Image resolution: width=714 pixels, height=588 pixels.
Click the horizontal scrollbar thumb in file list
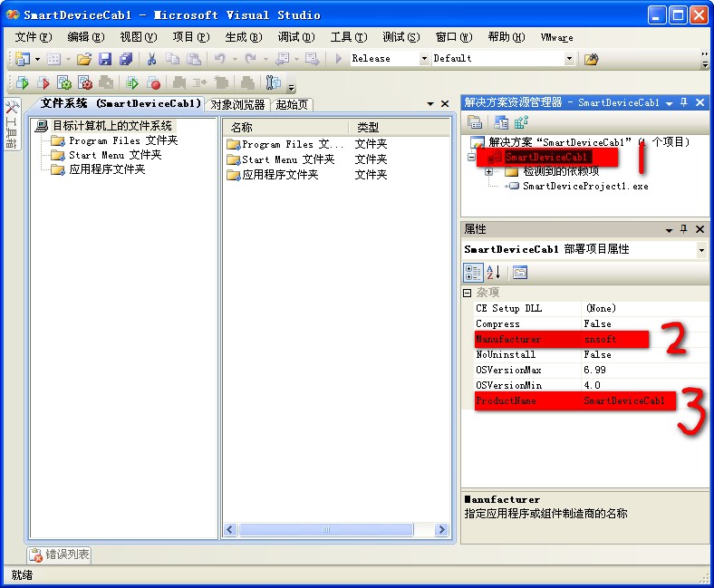(326, 529)
